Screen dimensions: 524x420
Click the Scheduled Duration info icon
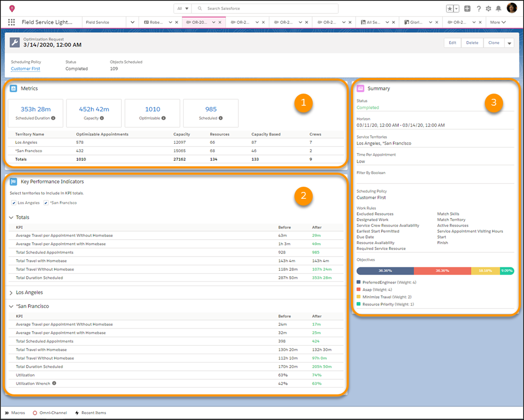[x=53, y=118]
